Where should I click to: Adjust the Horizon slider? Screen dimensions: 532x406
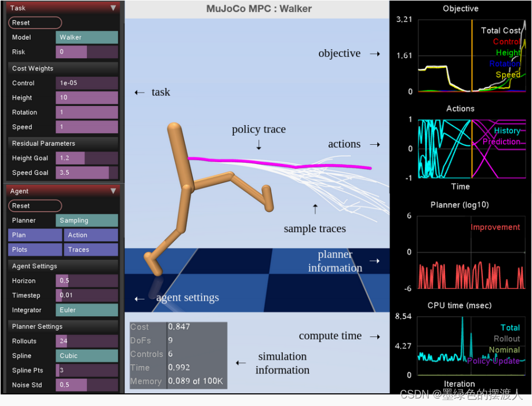tap(87, 281)
